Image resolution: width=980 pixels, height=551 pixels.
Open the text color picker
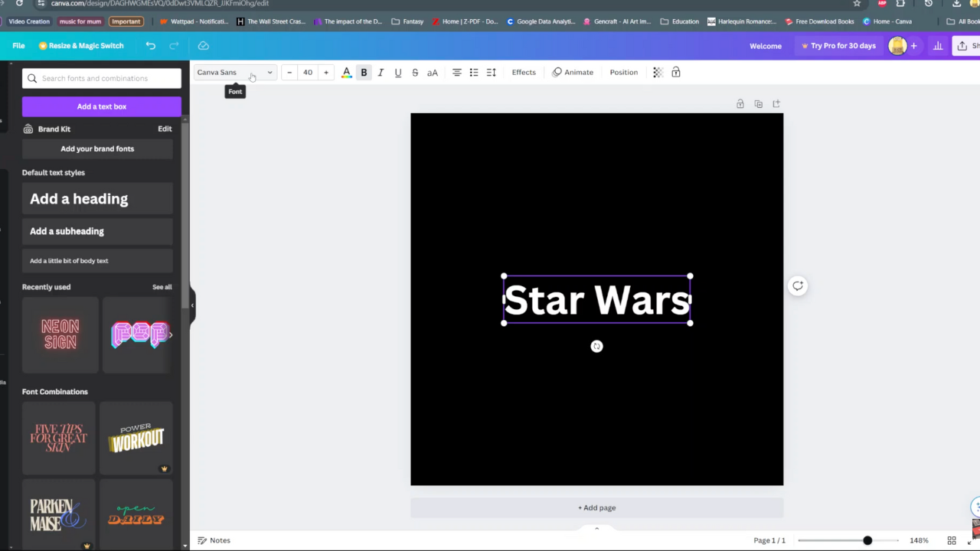pyautogui.click(x=346, y=73)
